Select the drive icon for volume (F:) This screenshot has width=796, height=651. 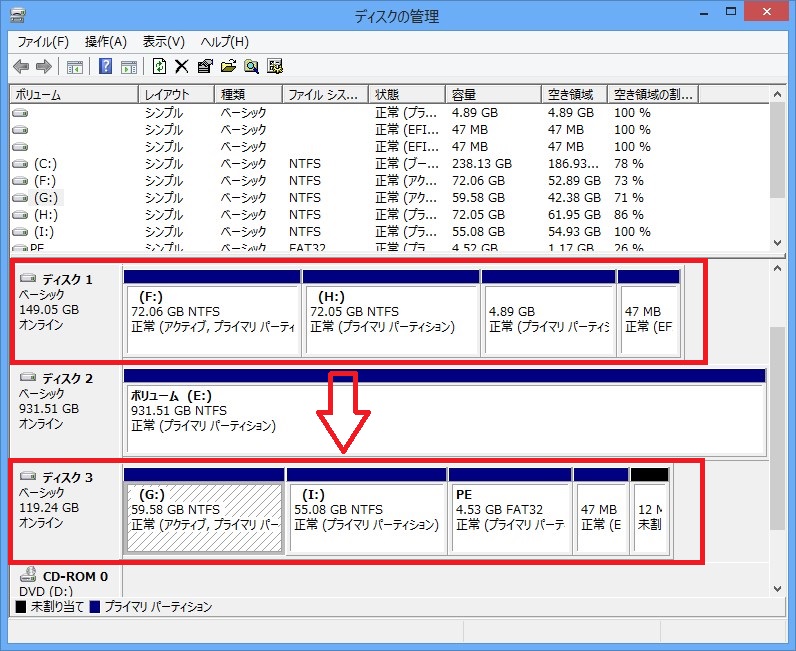[x=20, y=181]
